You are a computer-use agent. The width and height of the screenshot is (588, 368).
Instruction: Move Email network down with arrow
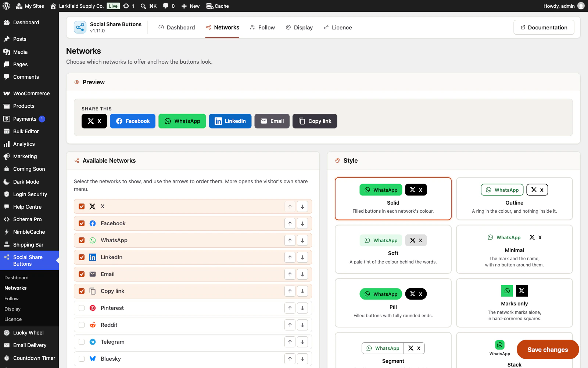click(x=302, y=274)
